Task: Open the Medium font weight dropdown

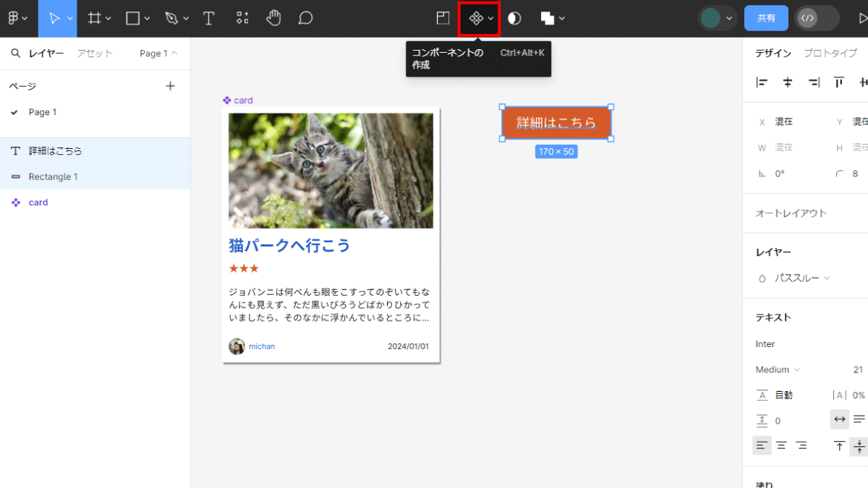Action: click(x=778, y=369)
